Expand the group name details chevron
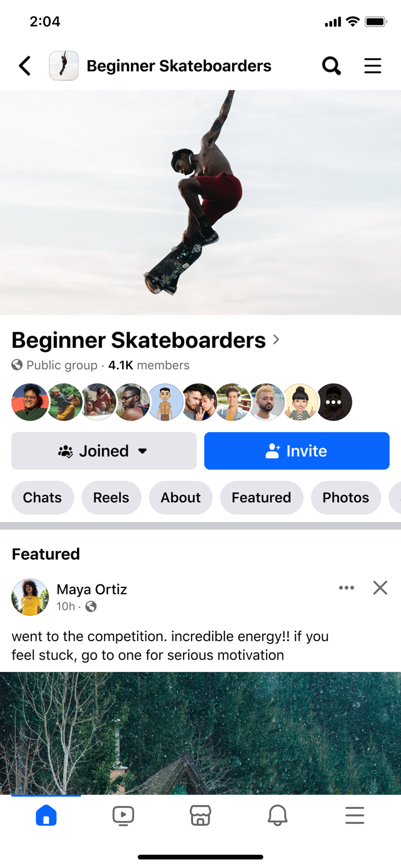This screenshot has width=401, height=868. click(x=276, y=340)
